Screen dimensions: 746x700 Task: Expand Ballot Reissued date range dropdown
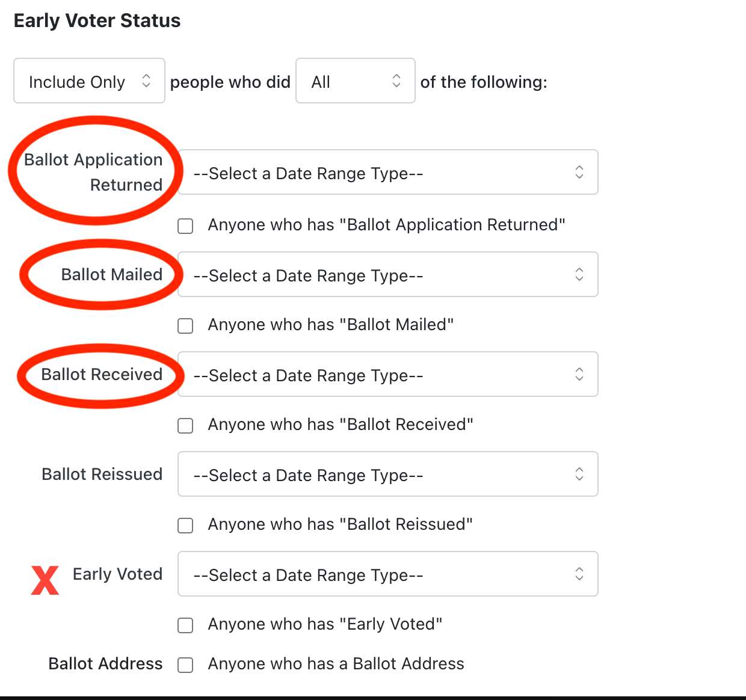point(387,474)
